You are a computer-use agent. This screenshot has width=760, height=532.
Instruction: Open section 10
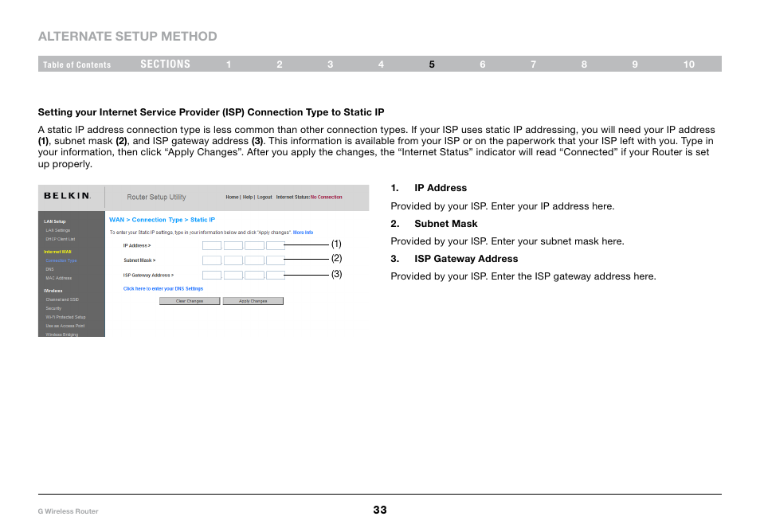[x=689, y=65]
